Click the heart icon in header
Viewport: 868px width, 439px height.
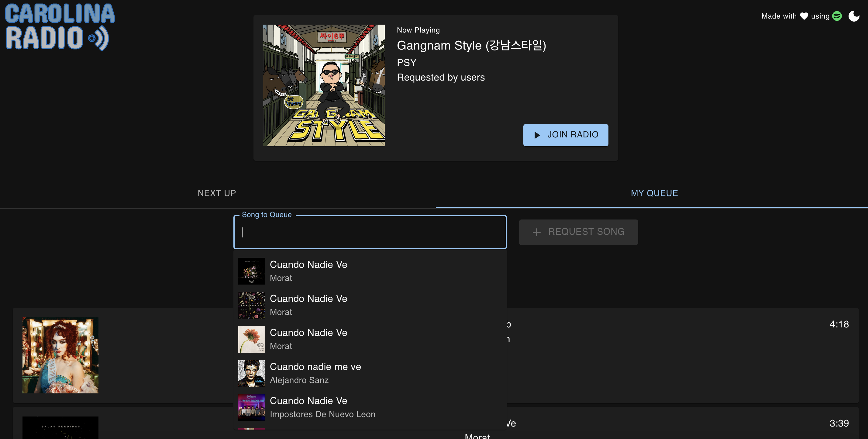(804, 16)
